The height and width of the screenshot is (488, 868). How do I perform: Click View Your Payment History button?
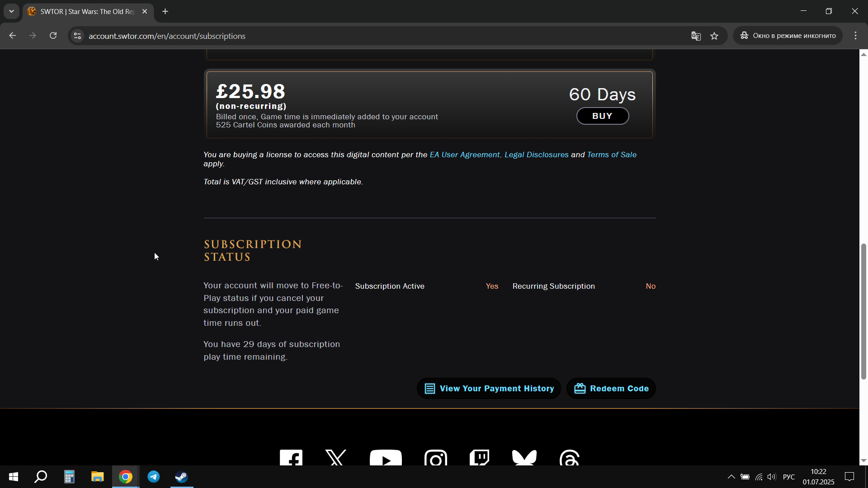489,389
